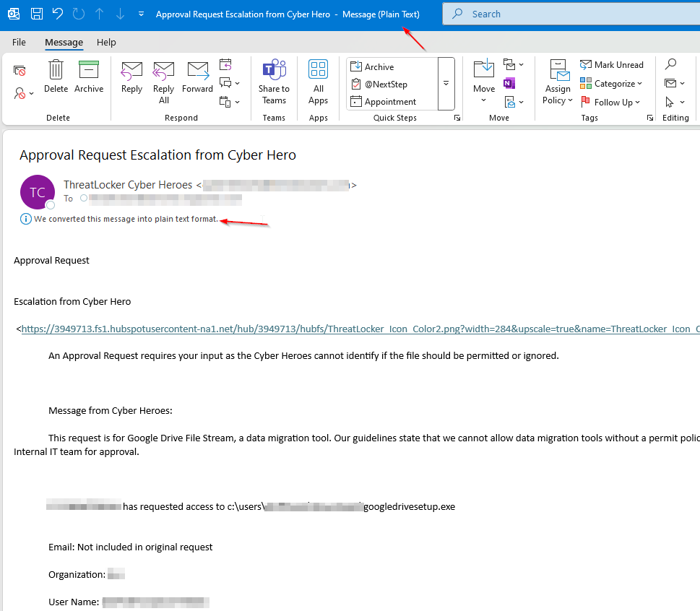The width and height of the screenshot is (700, 611).
Task: Open the Follow Up flag dropdown
Action: [610, 103]
